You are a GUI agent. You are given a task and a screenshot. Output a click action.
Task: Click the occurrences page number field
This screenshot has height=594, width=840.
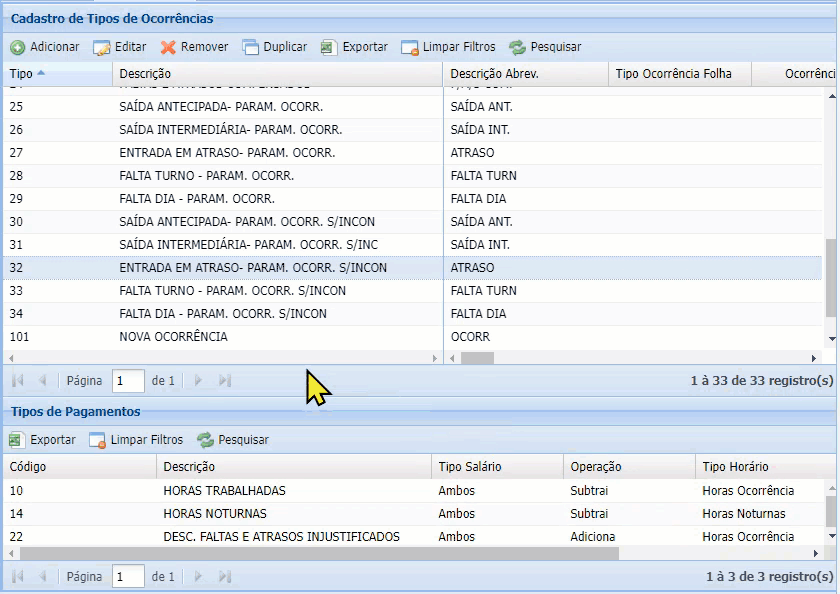128,381
